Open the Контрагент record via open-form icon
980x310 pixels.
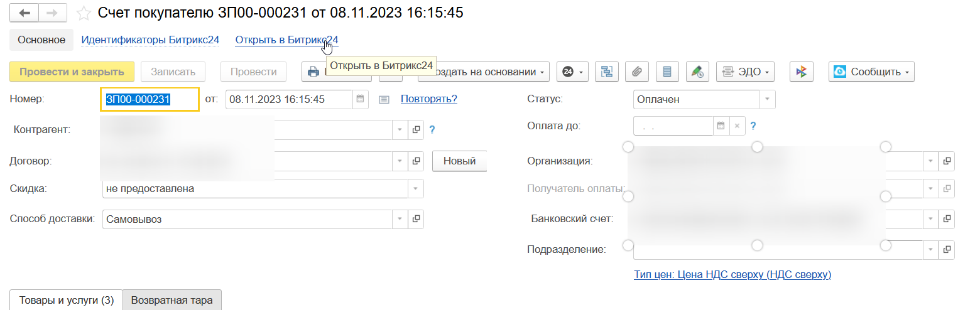[415, 130]
